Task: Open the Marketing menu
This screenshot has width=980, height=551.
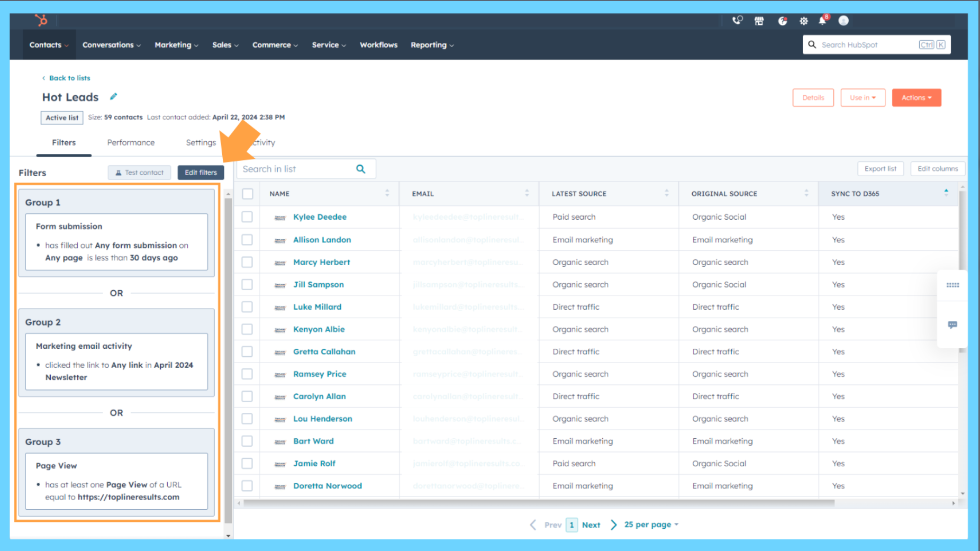Action: 176,45
